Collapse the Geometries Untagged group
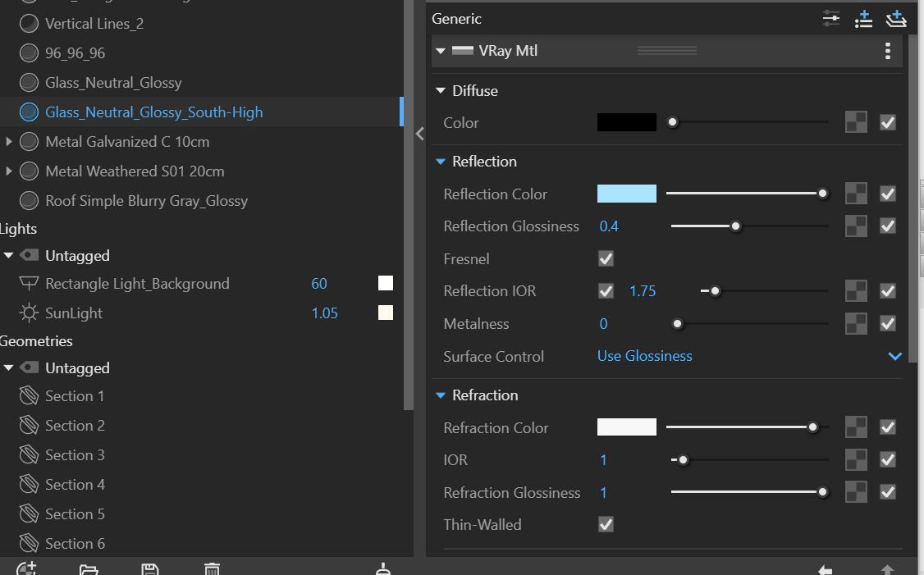Screen dimensions: 924x575 click(8, 367)
